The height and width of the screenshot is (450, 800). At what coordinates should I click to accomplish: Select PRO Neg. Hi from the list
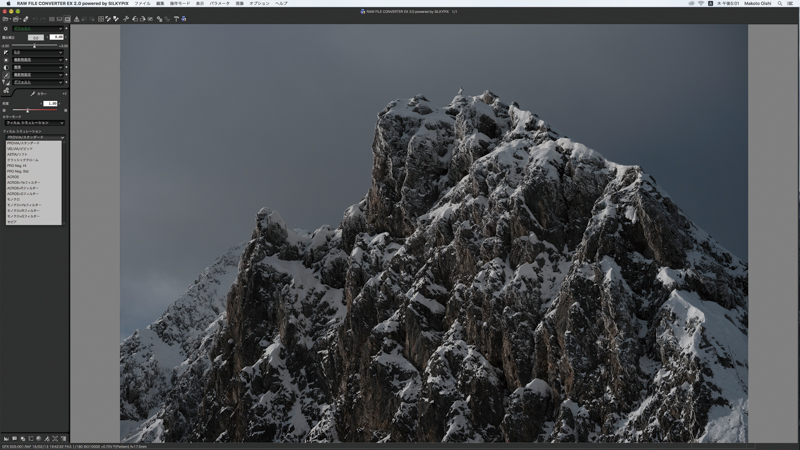point(34,165)
